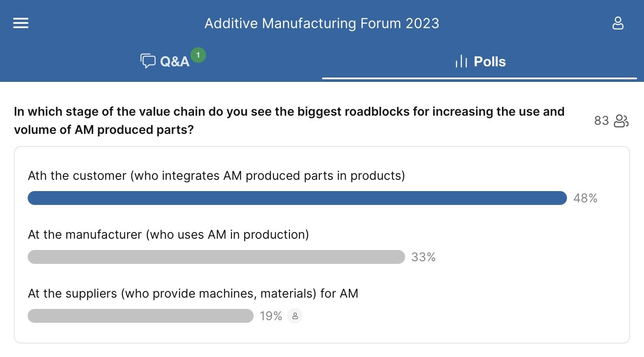The image size is (644, 357).
Task: Open the hamburger menu
Action: click(x=21, y=23)
